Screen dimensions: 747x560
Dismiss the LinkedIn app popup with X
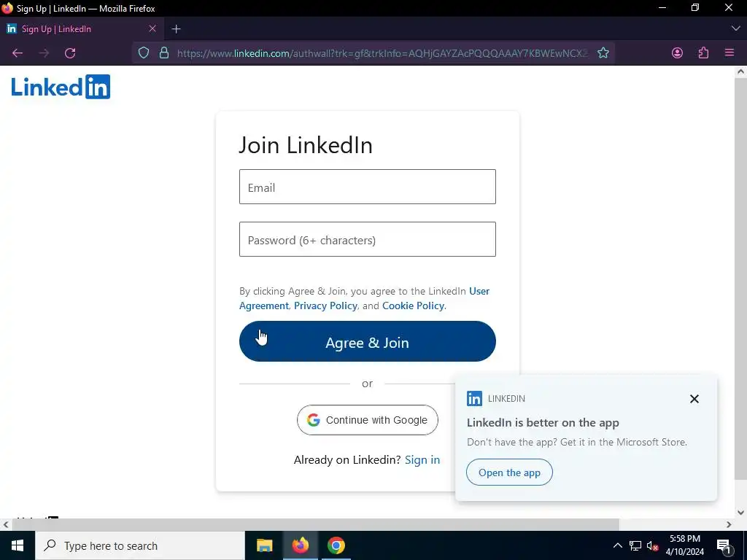[694, 399]
